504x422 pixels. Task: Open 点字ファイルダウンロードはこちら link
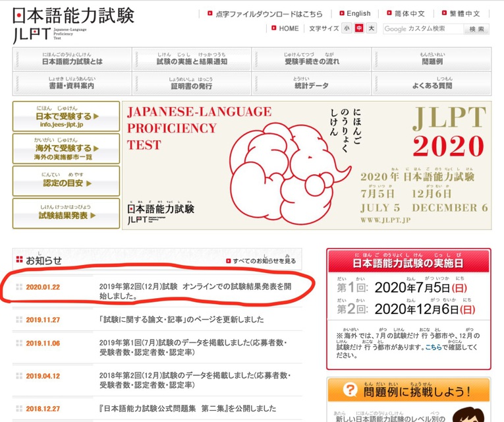(269, 14)
